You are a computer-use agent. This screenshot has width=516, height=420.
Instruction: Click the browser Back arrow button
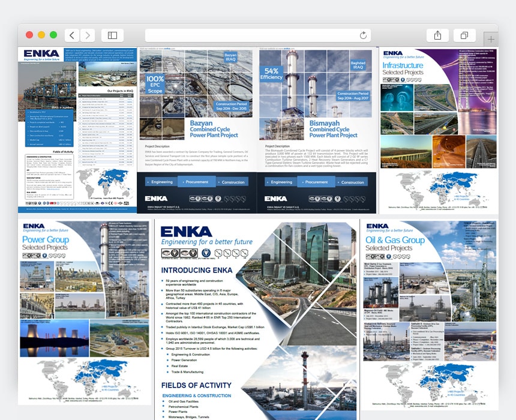coord(72,35)
